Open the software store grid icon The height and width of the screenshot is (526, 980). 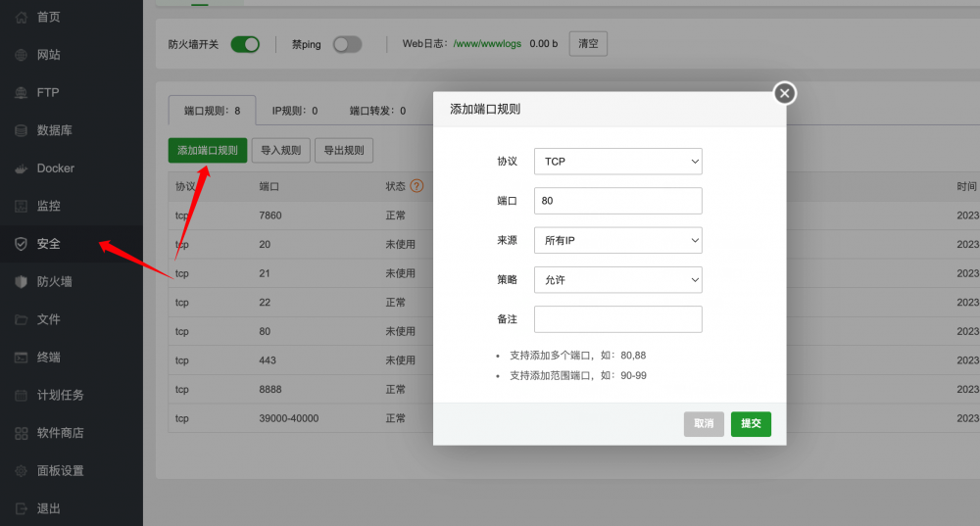click(21, 433)
